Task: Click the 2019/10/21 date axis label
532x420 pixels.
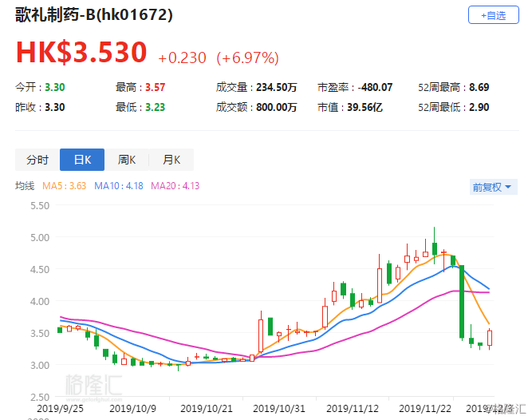Action: [x=207, y=409]
